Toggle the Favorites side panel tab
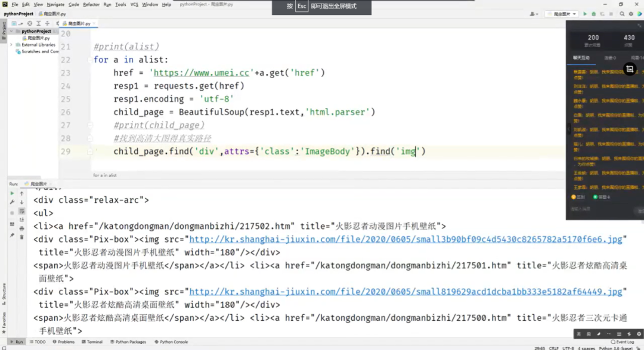Image resolution: width=644 pixels, height=350 pixels. tap(4, 323)
